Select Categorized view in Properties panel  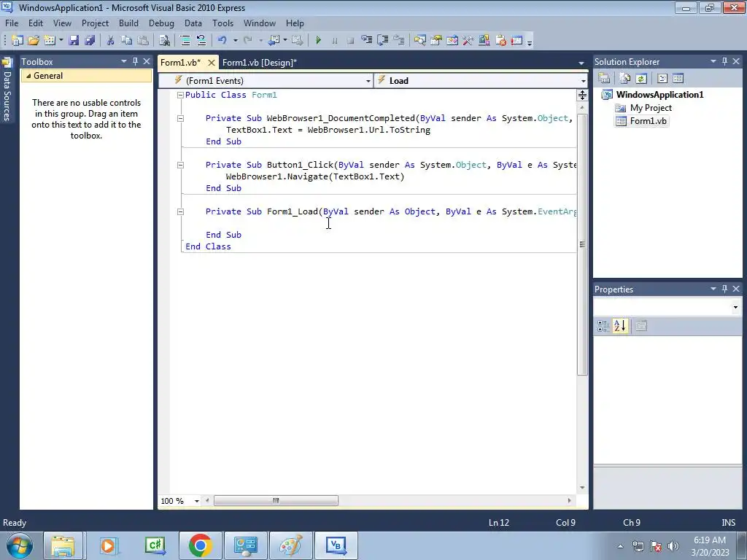click(603, 326)
